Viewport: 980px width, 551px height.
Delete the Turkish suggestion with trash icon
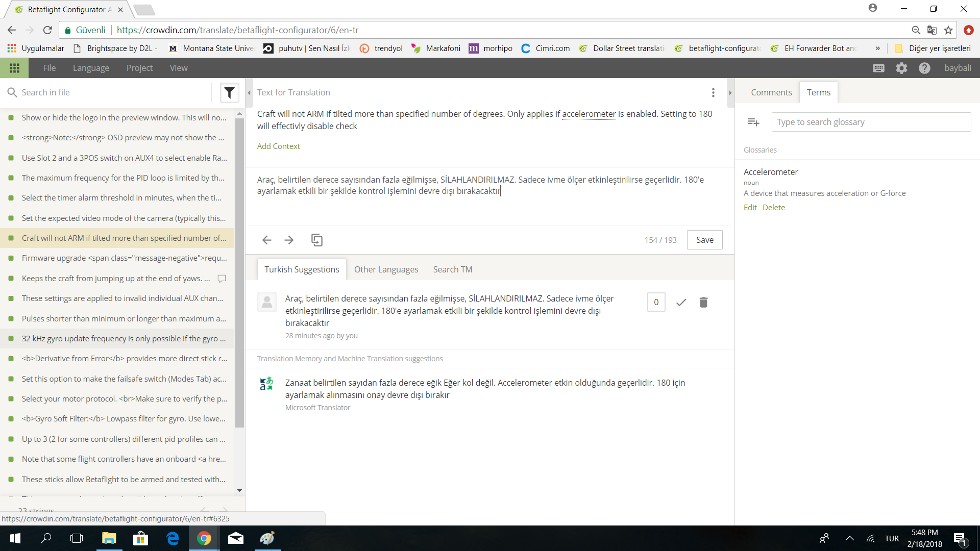[703, 303]
